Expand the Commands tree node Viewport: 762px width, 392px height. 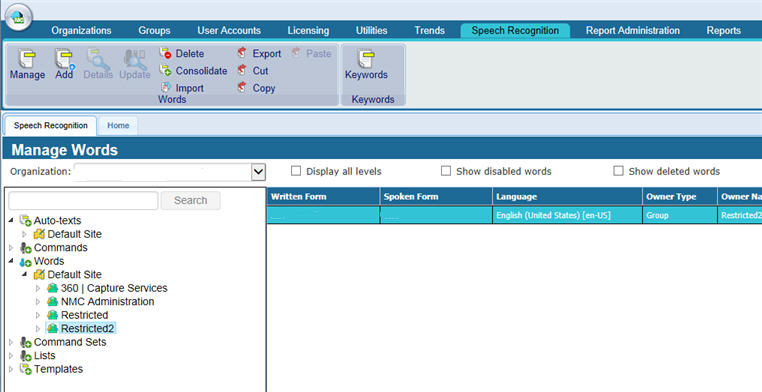point(11,248)
